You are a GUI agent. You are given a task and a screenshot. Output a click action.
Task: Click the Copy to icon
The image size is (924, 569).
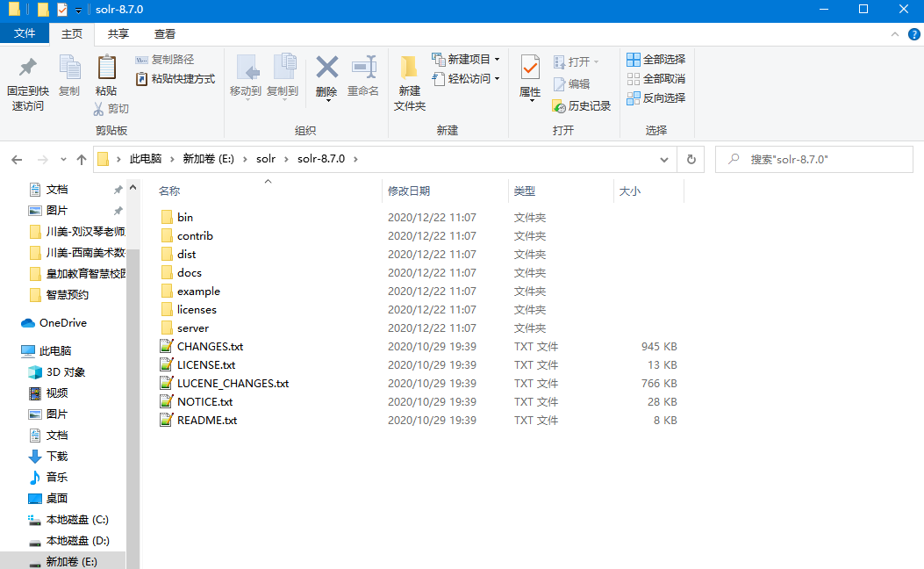283,76
